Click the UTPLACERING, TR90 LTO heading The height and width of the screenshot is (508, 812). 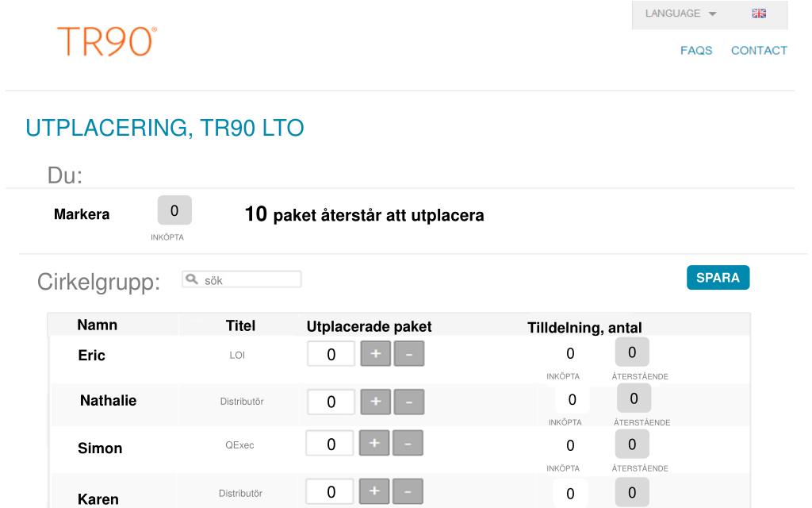coord(165,128)
